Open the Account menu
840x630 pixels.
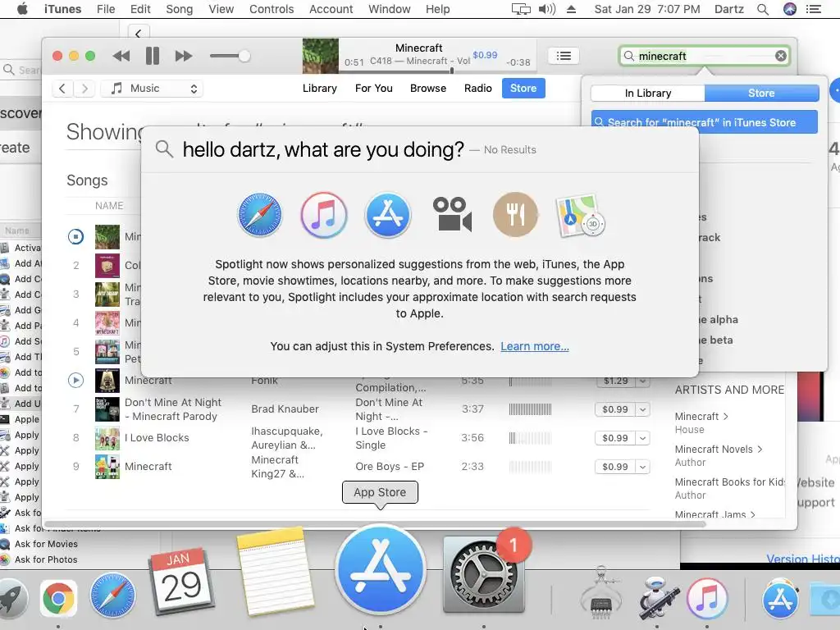(x=331, y=9)
